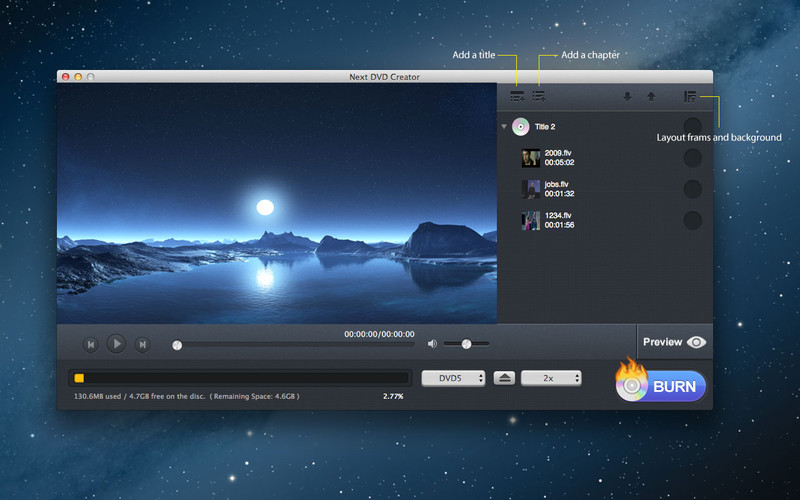Screen dimensions: 800x500
Task: Click the volume slider knob
Action: (466, 344)
